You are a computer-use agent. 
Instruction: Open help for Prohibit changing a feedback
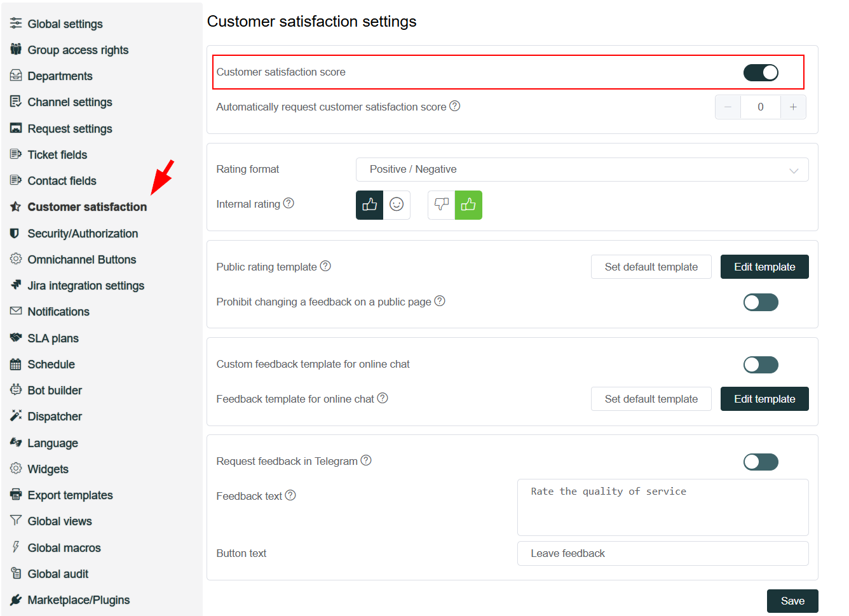point(440,301)
